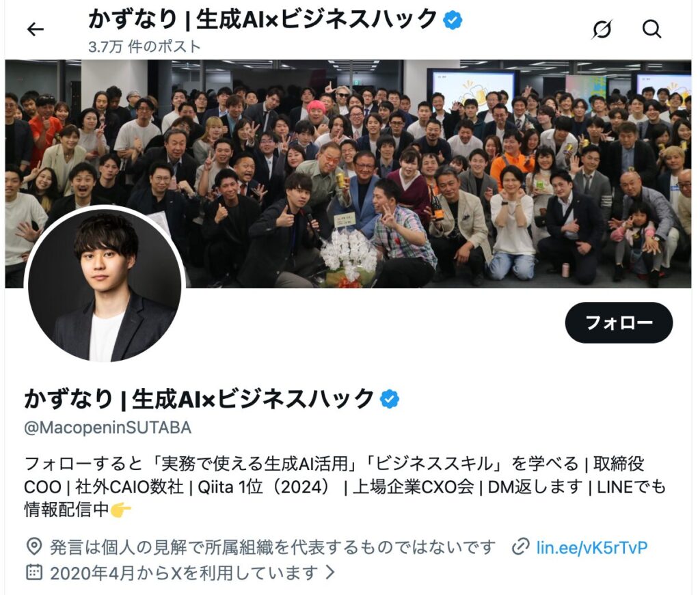Click the verified badge beside profile name
The width and height of the screenshot is (700, 595).
pyautogui.click(x=389, y=399)
